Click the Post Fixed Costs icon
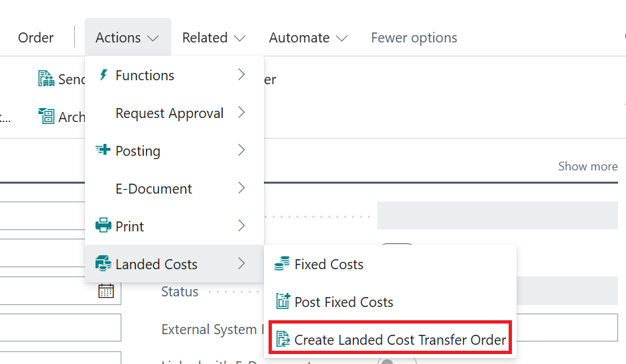626x364 pixels. (282, 302)
